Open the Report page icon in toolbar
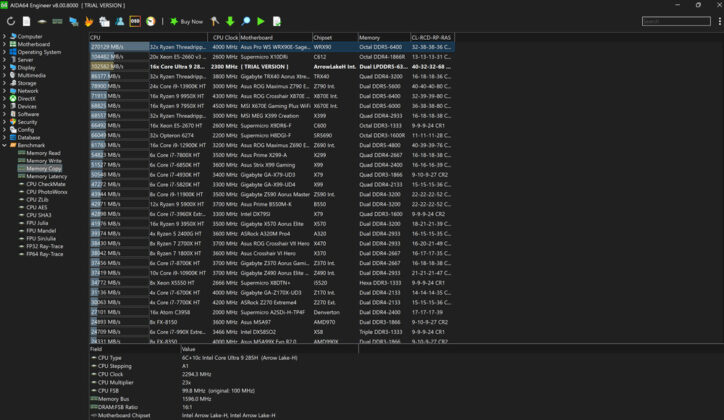 pos(27,21)
